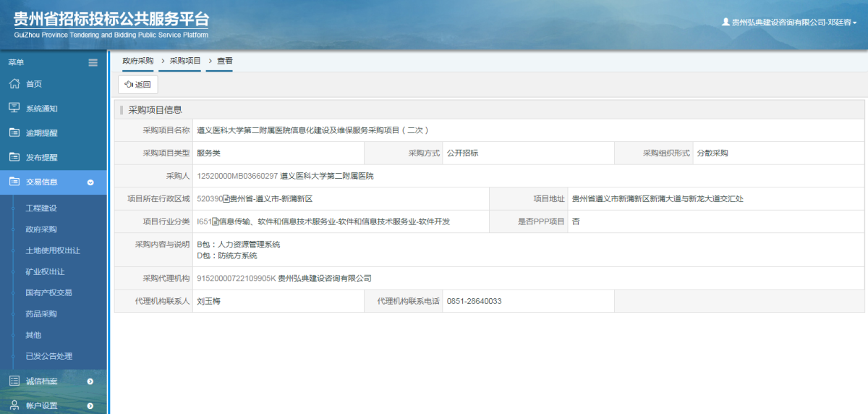Click the person icon beside 帐户设置
Screen dimensions: 868x414
[14, 405]
